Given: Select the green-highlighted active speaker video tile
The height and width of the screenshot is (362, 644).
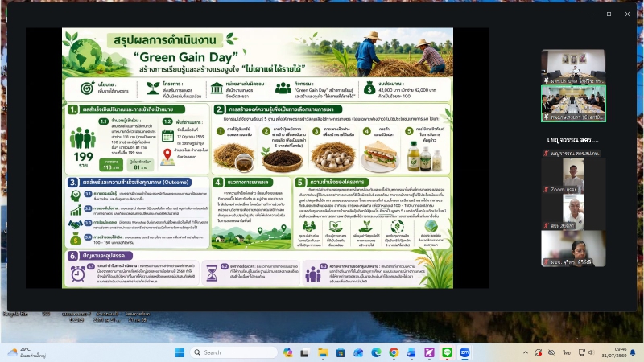Looking at the screenshot, I should [573, 104].
